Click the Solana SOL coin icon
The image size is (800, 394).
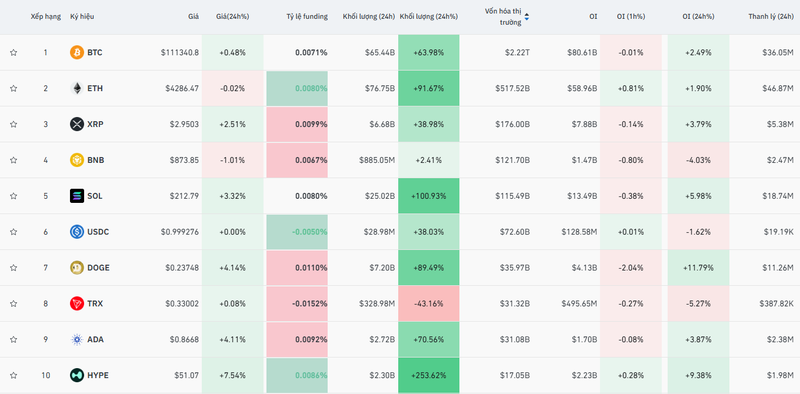coord(77,196)
